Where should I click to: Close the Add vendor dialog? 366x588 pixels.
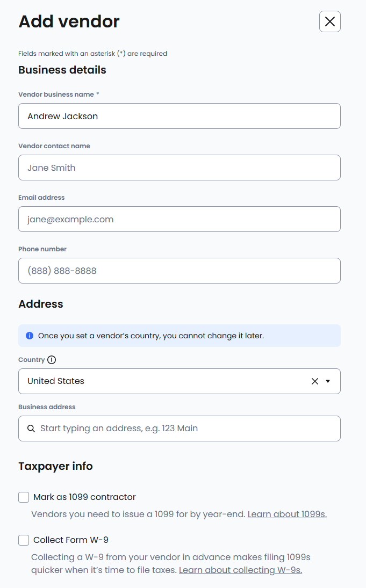click(329, 21)
